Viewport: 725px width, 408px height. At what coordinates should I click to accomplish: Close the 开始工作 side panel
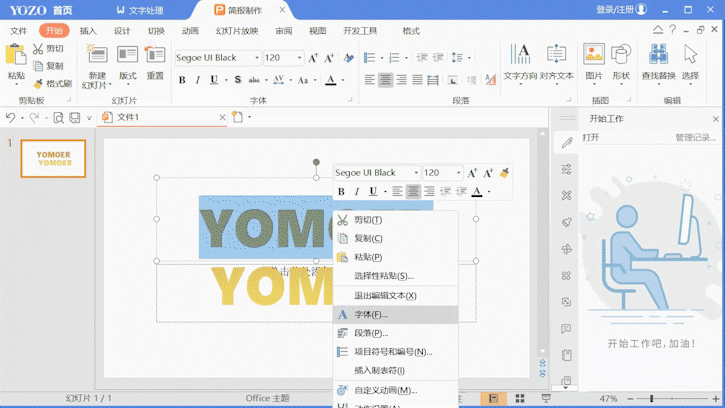(715, 119)
